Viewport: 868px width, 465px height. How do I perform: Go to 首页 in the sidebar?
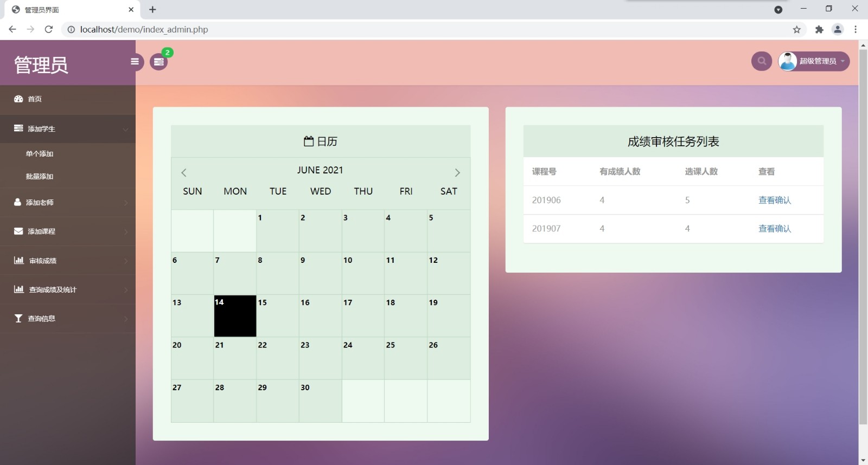tap(35, 99)
